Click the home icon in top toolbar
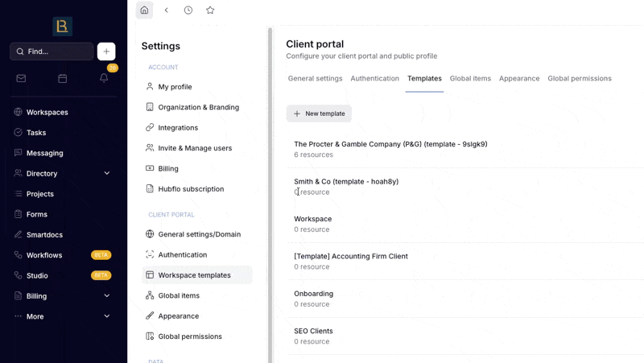 [x=144, y=10]
